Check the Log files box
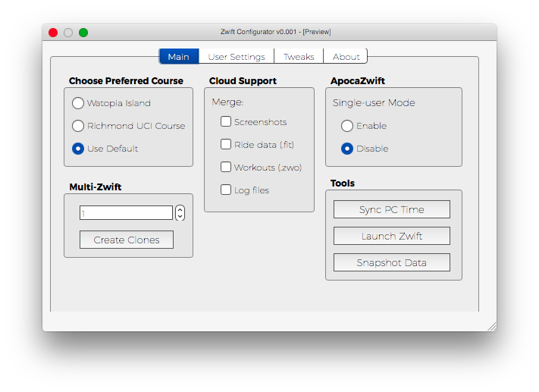The image size is (539, 392). pyautogui.click(x=225, y=190)
